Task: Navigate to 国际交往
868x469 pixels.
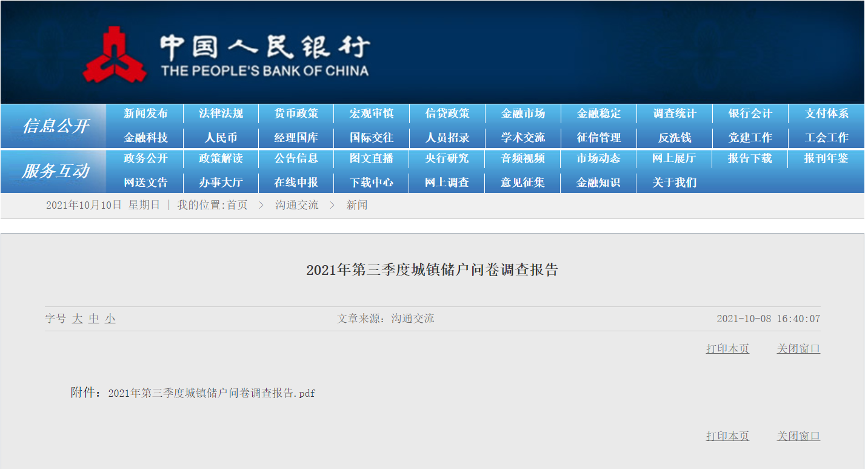Action: pos(372,138)
